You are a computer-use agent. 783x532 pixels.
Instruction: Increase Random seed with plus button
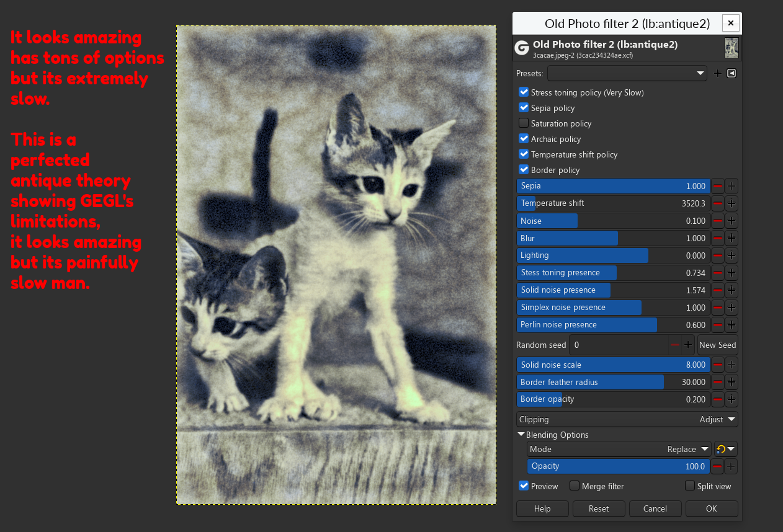(688, 345)
